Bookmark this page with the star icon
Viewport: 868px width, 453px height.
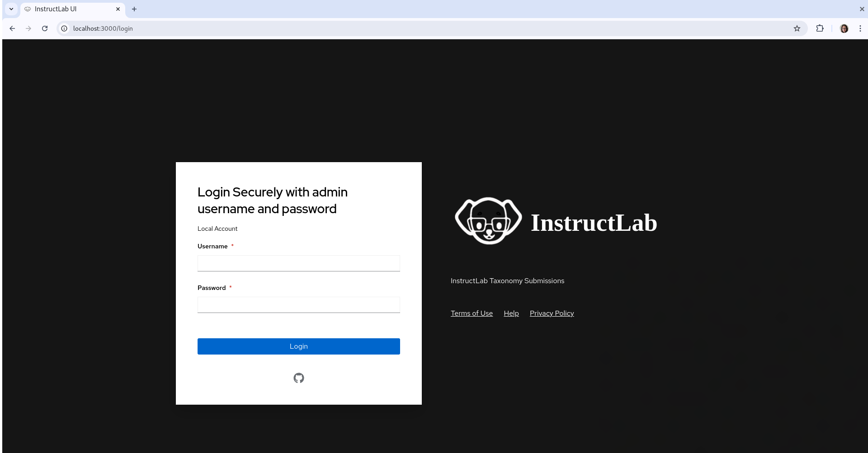point(797,28)
